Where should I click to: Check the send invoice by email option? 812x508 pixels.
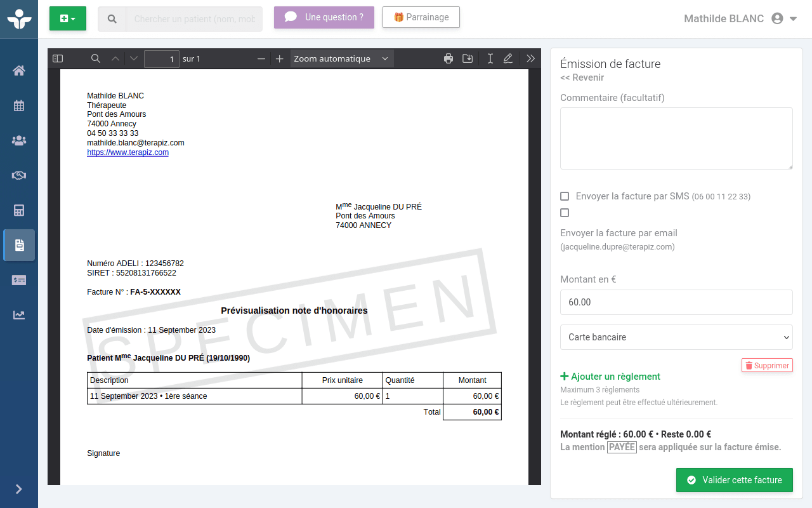click(565, 213)
